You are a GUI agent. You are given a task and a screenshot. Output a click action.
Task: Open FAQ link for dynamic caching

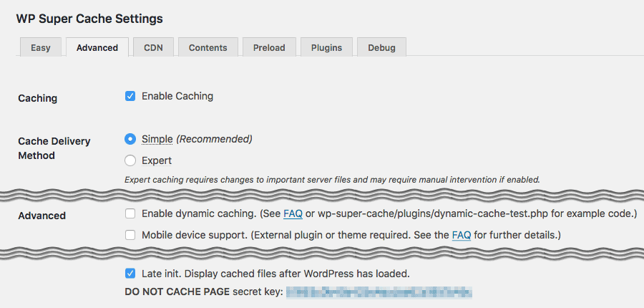pos(293,214)
